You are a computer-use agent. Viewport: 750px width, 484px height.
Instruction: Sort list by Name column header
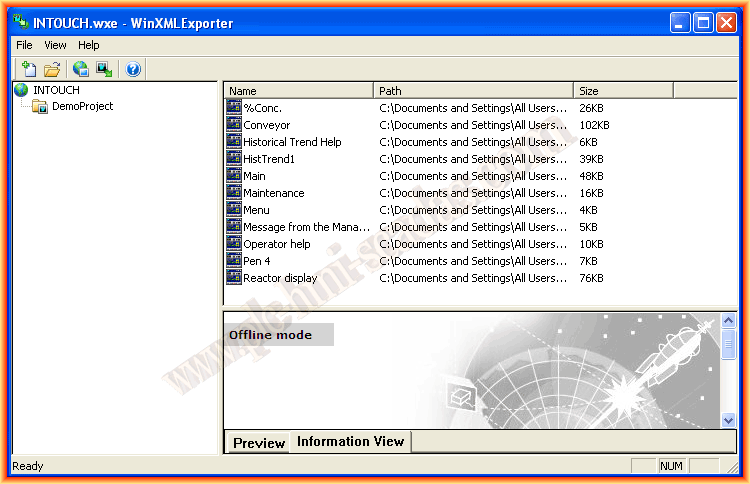pos(298,91)
